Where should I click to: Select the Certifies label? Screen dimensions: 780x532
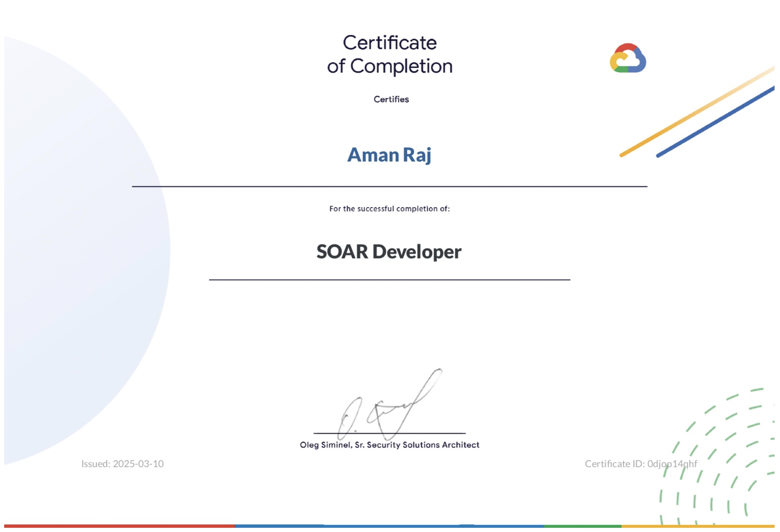pyautogui.click(x=391, y=99)
